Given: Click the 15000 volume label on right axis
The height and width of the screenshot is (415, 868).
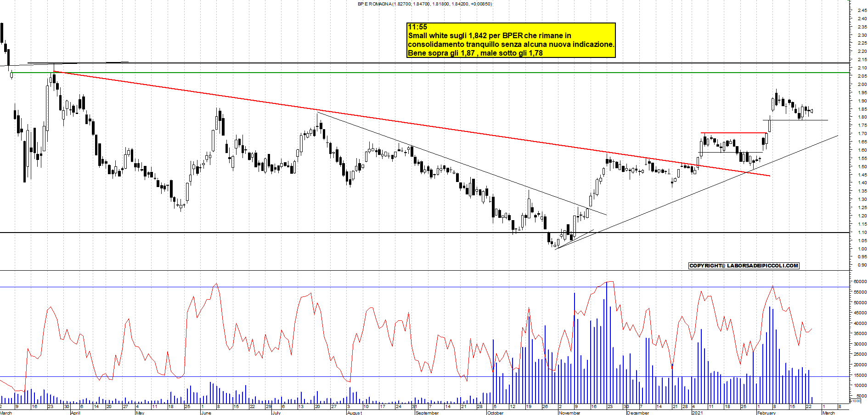Looking at the screenshot, I should [860, 375].
